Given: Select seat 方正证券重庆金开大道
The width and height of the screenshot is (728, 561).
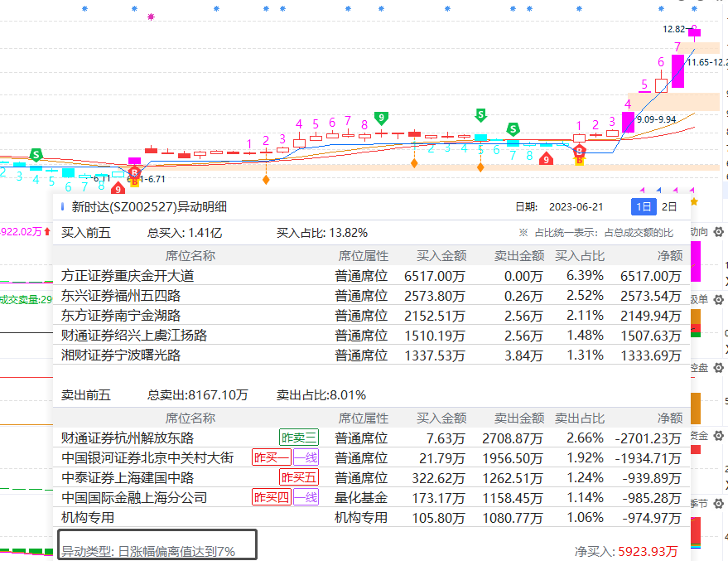Looking at the screenshot, I should (128, 276).
